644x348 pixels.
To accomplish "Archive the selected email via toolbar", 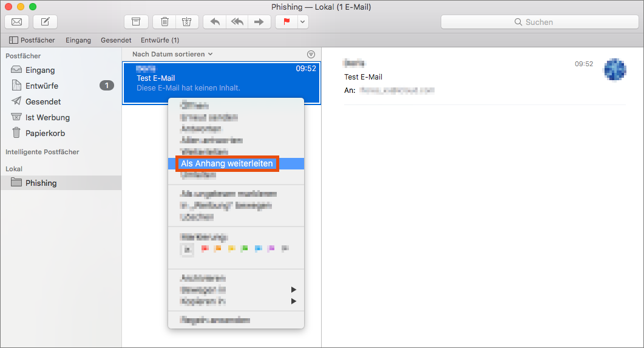I will [x=136, y=22].
